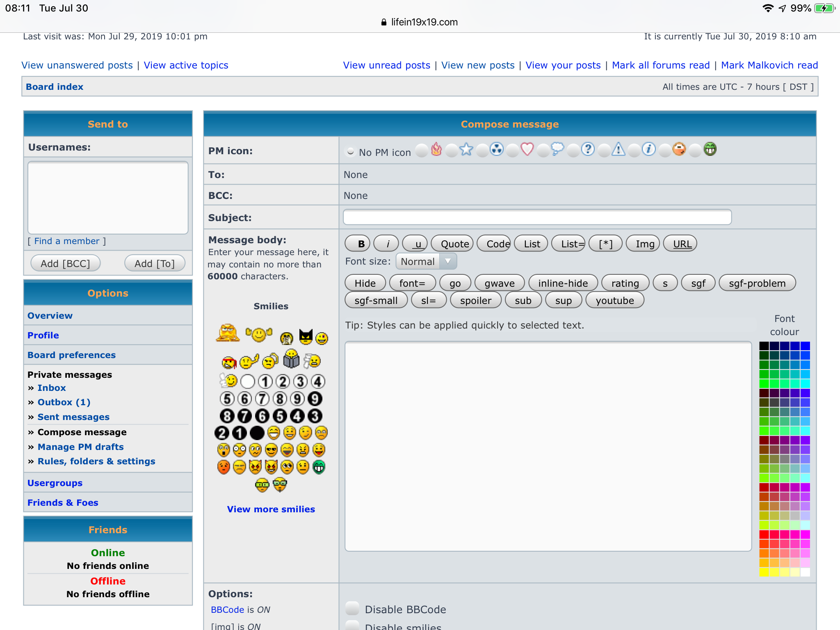Image resolution: width=840 pixels, height=630 pixels.
Task: Select the No PM icon radio button
Action: tap(350, 152)
